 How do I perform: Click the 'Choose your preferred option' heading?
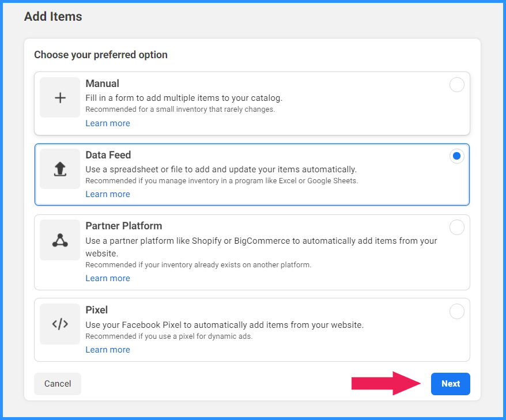coord(101,55)
